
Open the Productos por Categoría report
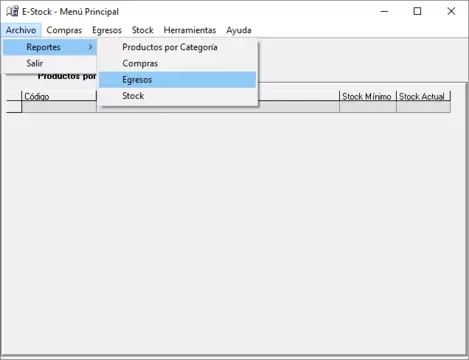178,47
